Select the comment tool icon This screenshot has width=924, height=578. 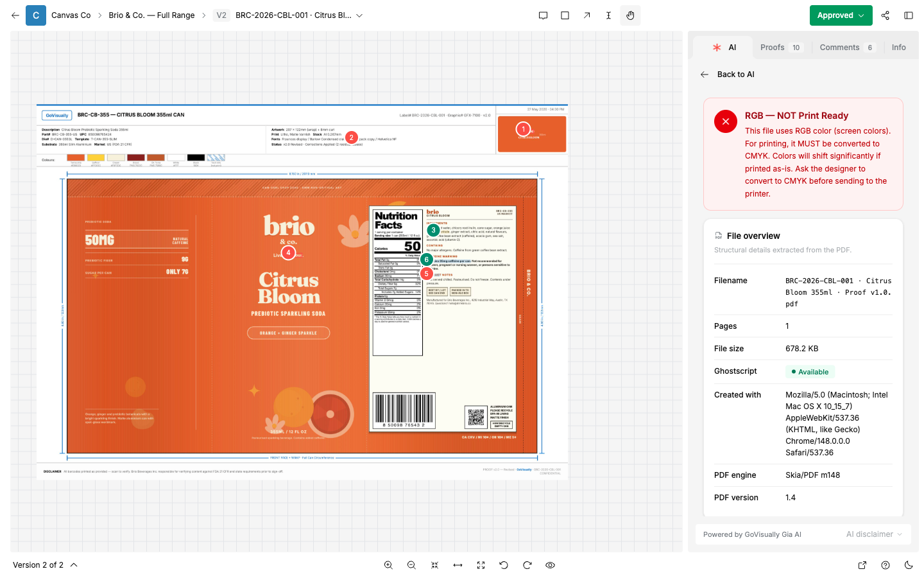click(x=543, y=15)
